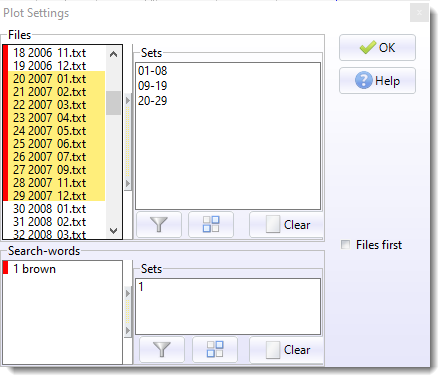Confirm plot settings with the OK button
The height and width of the screenshot is (382, 445).
[377, 48]
